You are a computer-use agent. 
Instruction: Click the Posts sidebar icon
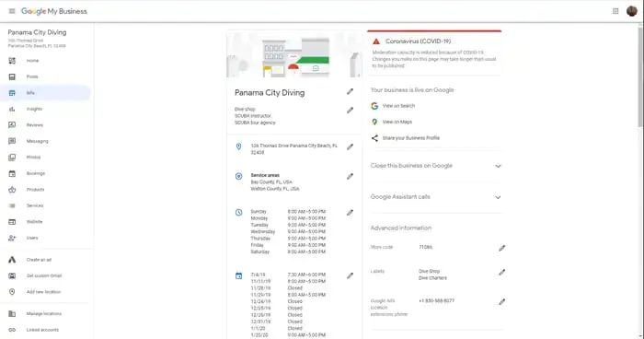tap(12, 77)
